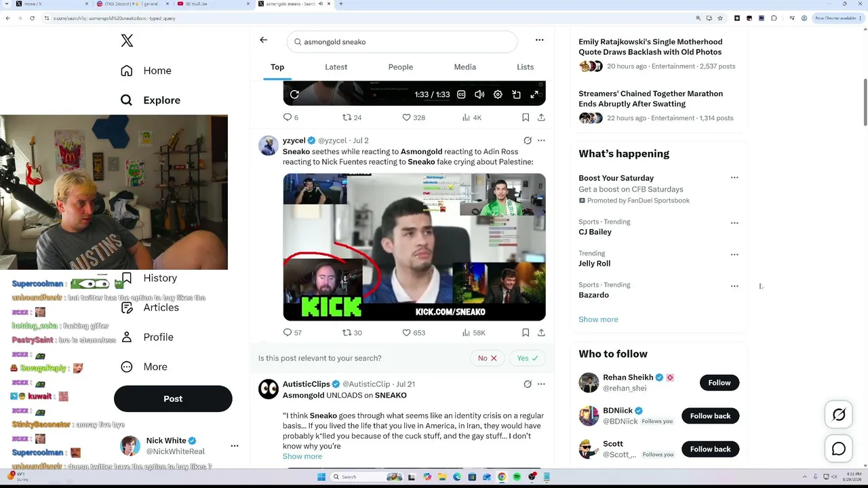The image size is (868, 488).
Task: Open the Emily Ratajkowski Single Motherhood story
Action: click(658, 54)
